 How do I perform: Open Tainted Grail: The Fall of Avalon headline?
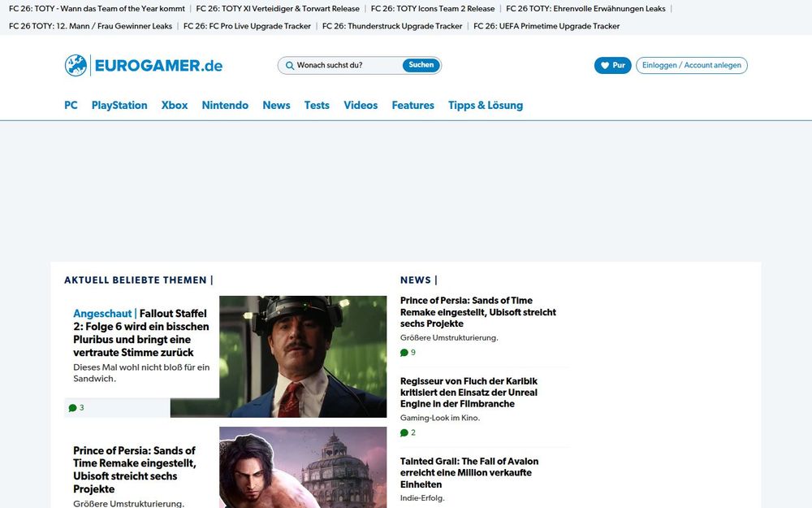[469, 473]
